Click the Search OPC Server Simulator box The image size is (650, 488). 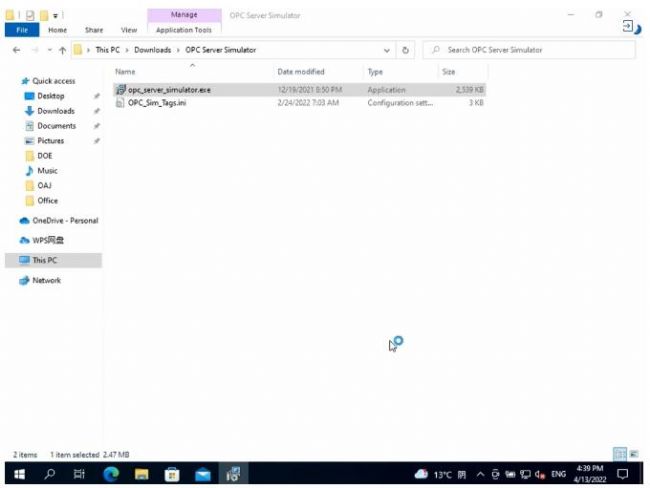pyautogui.click(x=529, y=50)
